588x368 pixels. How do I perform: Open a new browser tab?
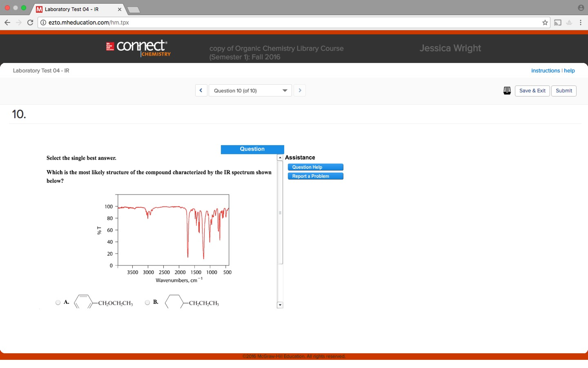click(x=134, y=10)
